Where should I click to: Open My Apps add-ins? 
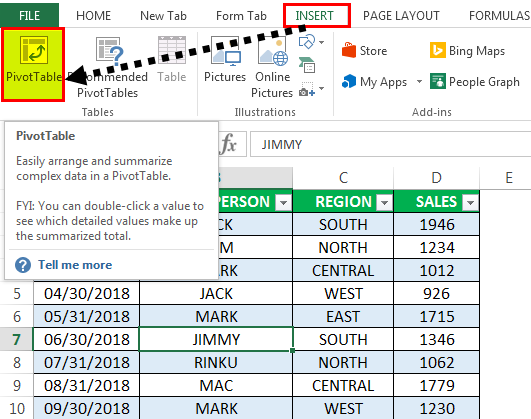375,82
